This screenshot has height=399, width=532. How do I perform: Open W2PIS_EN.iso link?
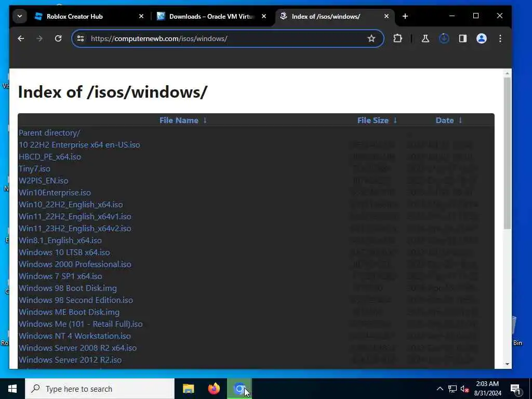click(x=44, y=180)
